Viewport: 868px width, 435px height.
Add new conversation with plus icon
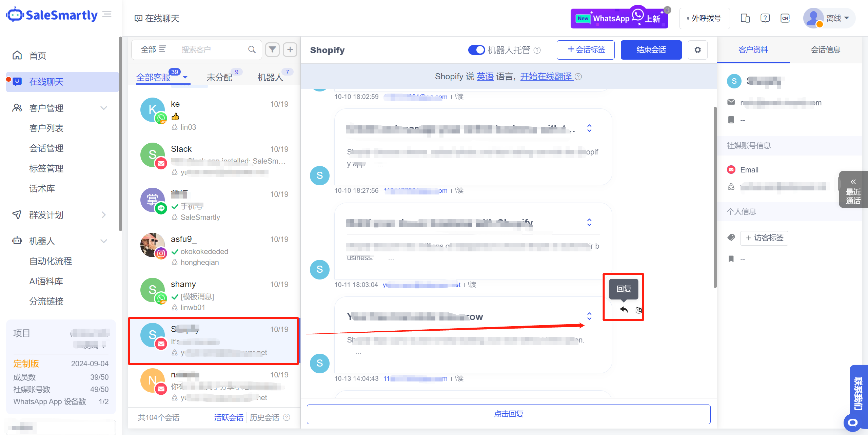pos(290,49)
